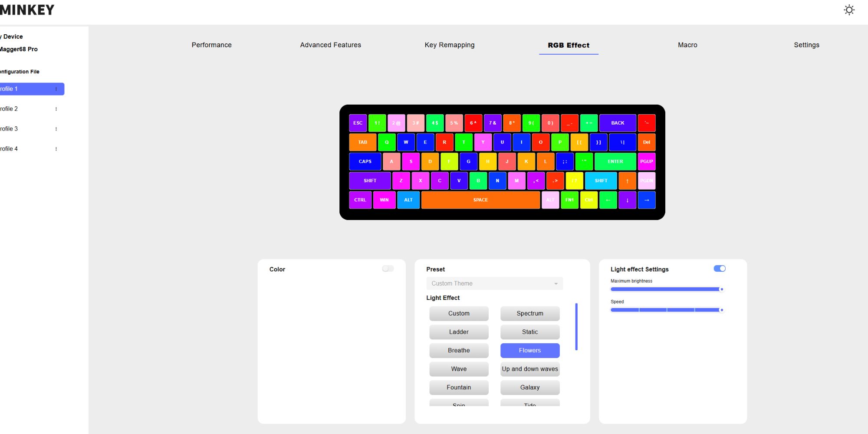
Task: Toggle the light/dark theme sun icon
Action: point(849,10)
